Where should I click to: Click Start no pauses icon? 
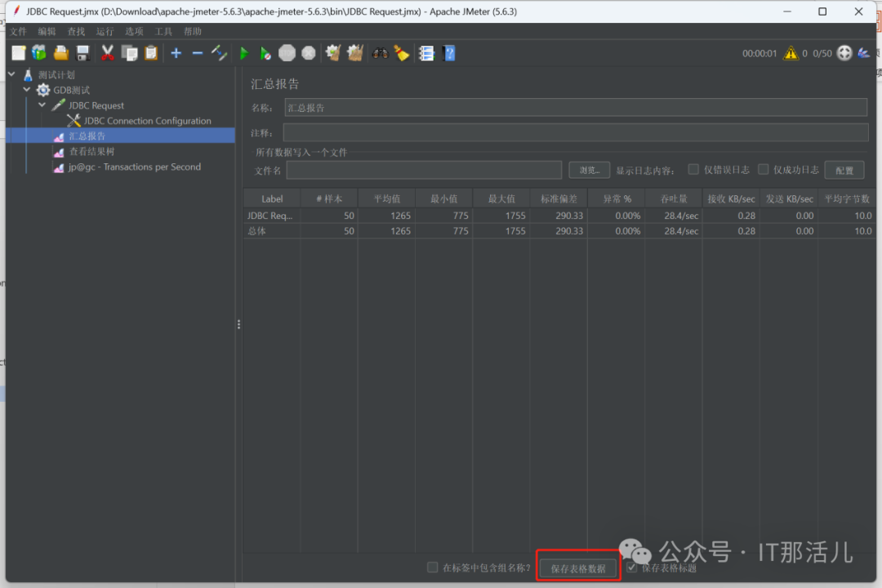265,53
